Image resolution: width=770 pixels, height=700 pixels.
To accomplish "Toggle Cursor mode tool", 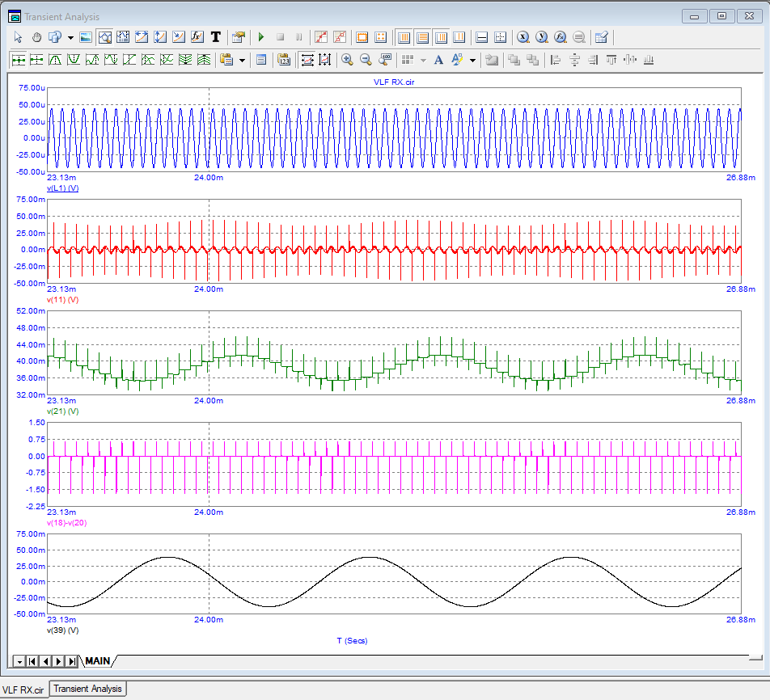I will [x=123, y=37].
